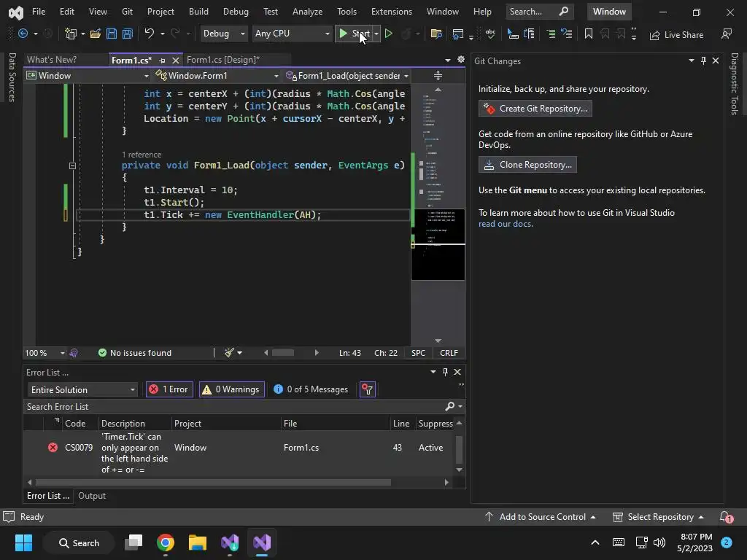Image resolution: width=747 pixels, height=560 pixels.
Task: Expand the Entire Solution scope dropdown
Action: pos(82,390)
